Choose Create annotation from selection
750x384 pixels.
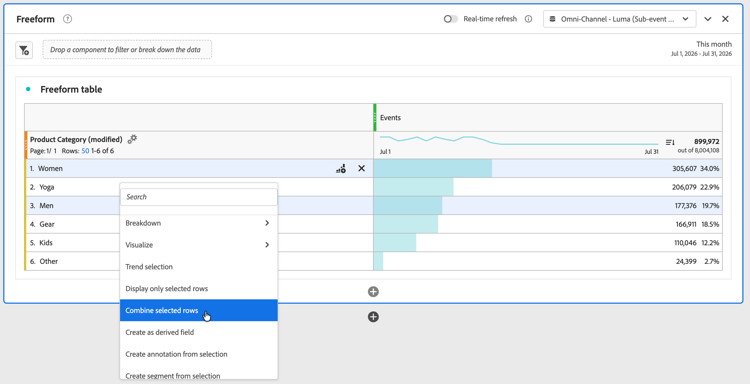[x=199, y=354]
